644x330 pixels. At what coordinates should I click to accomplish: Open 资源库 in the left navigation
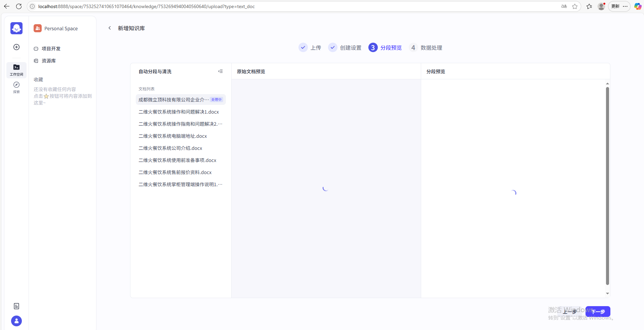coord(48,61)
